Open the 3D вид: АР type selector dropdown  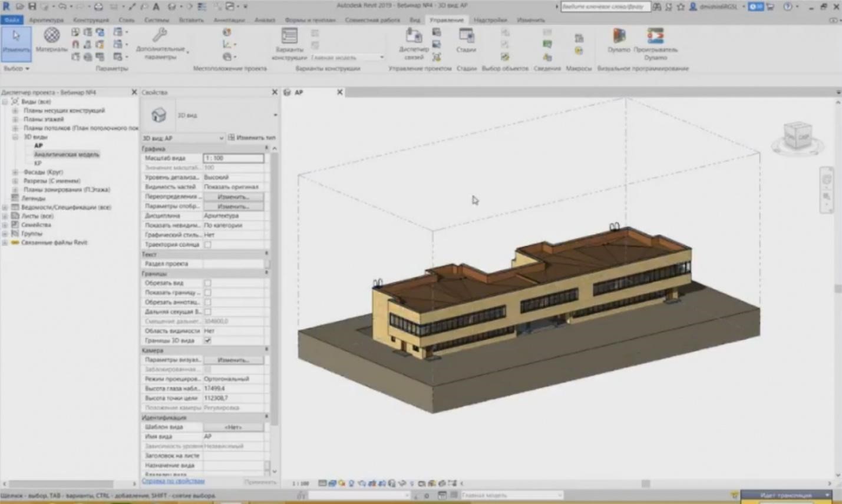pyautogui.click(x=221, y=138)
